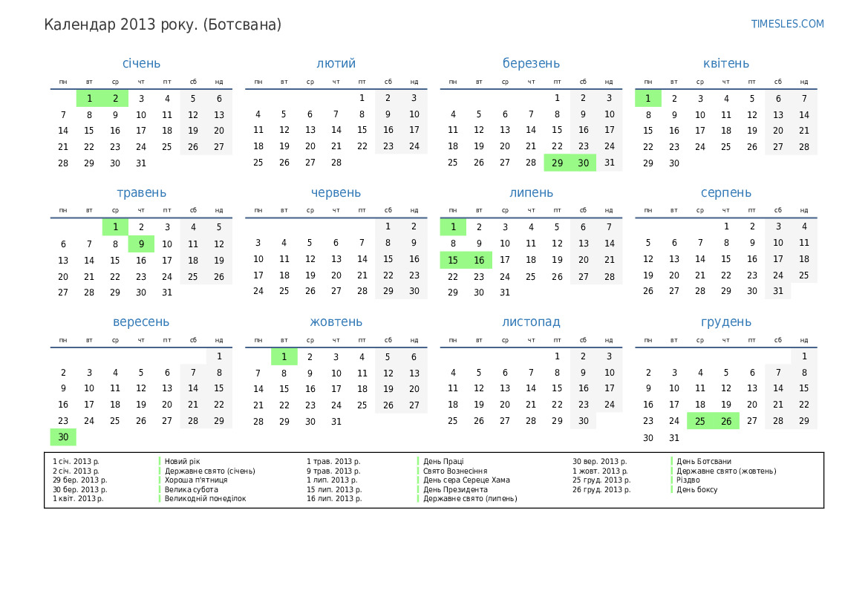Click the legend entry 'День Праці'
The width and height of the screenshot is (868, 614).
click(443, 461)
